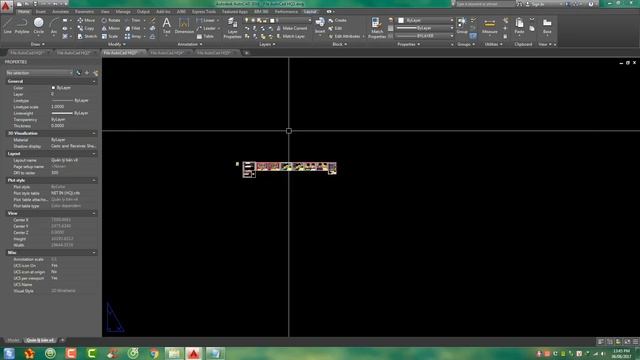Open Layer Properties manager
This screenshot has height=360, width=640.
pos(232,28)
